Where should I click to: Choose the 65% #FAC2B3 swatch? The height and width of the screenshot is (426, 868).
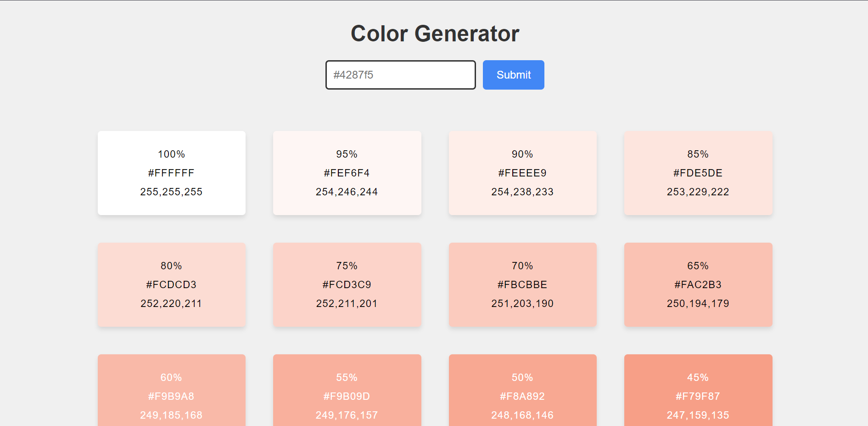click(698, 285)
